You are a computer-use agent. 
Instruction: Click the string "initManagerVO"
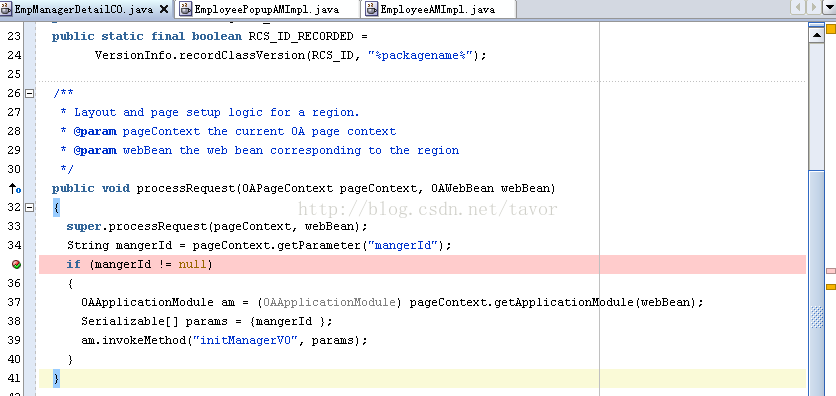click(x=245, y=340)
